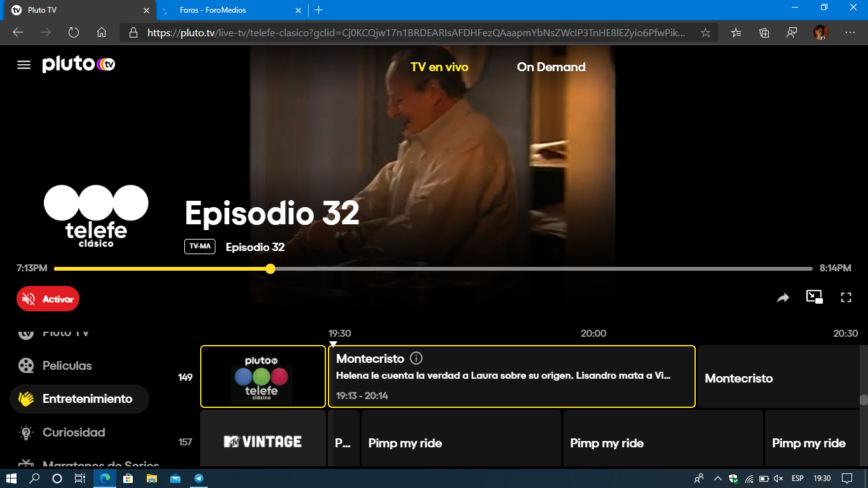The width and height of the screenshot is (868, 488).
Task: Open the ESP input language switcher
Action: [797, 478]
